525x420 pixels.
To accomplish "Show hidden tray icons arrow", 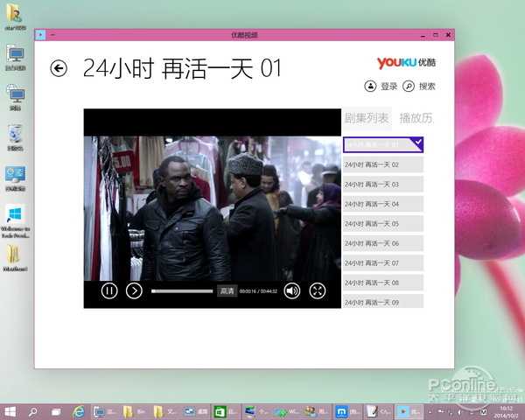I will point(430,411).
